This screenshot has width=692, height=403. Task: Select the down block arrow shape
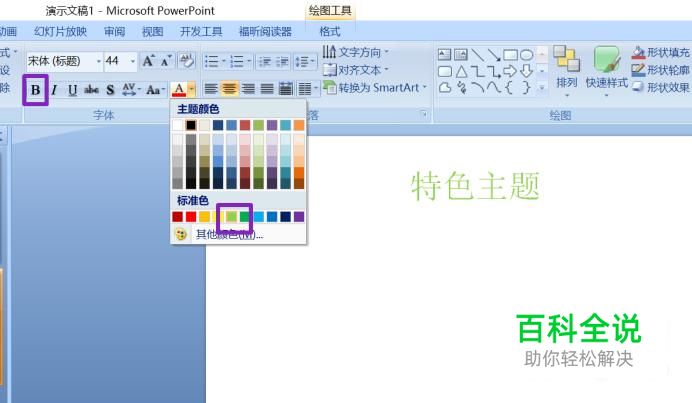[526, 71]
